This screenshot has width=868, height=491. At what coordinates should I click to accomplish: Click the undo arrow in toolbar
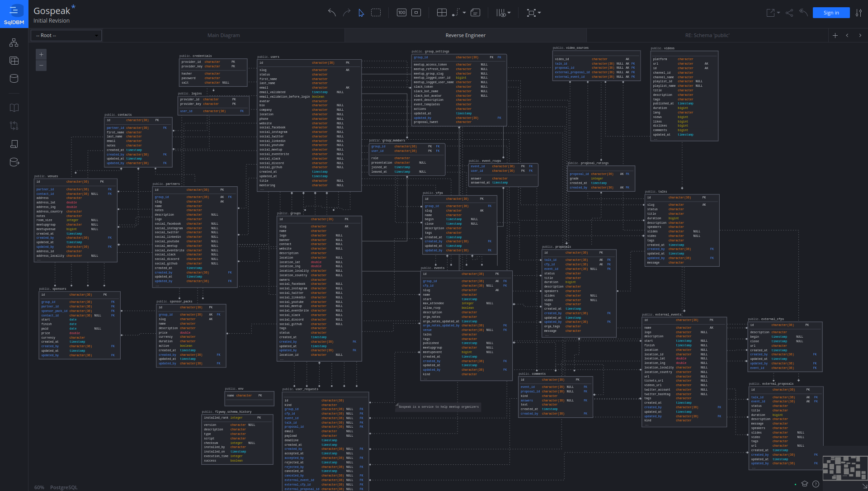point(332,13)
